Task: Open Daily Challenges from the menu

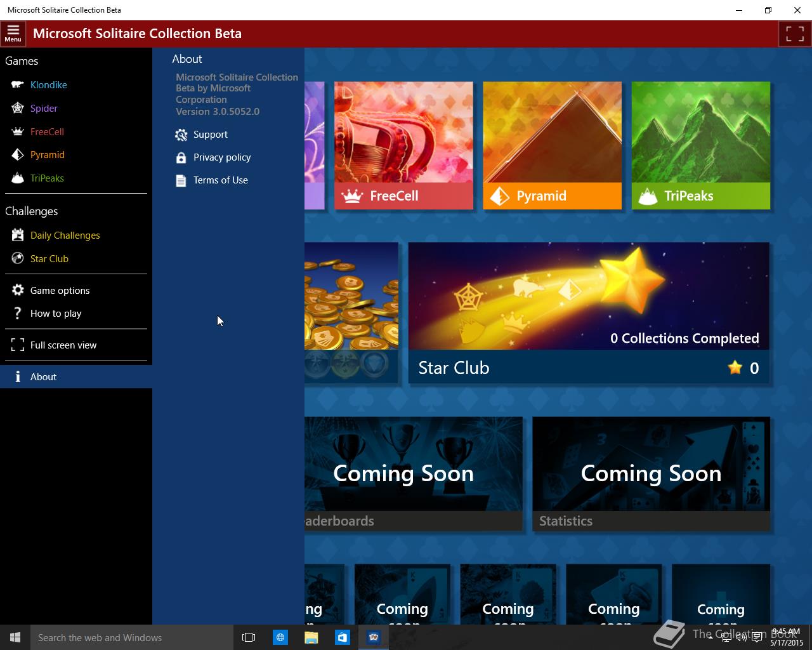Action: (65, 235)
